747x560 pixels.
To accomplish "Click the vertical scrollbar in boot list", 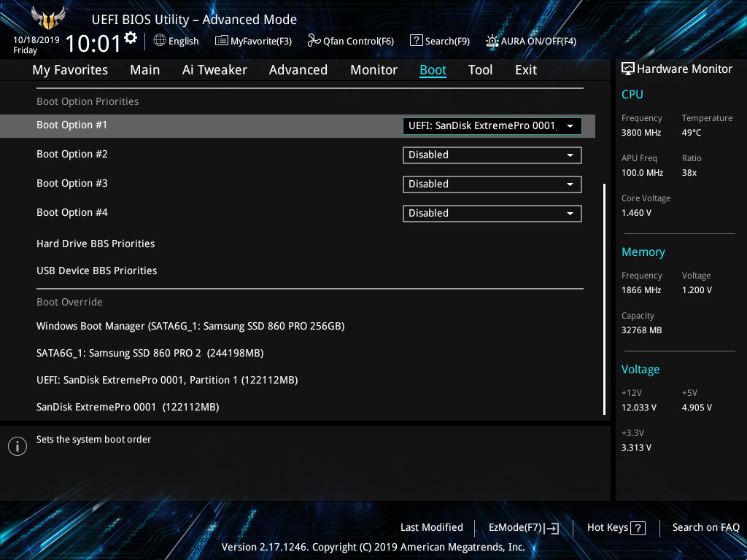I will pos(604,299).
